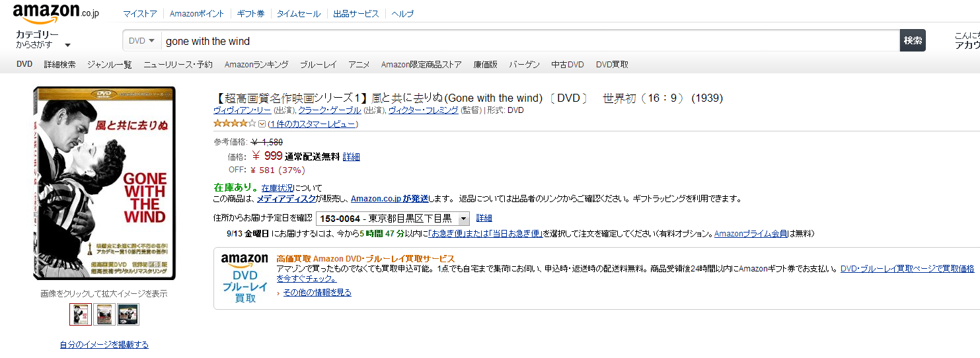Screen dimensions: 980x358
Task: Open ニューリリース・予約 menu item
Action: point(178,65)
